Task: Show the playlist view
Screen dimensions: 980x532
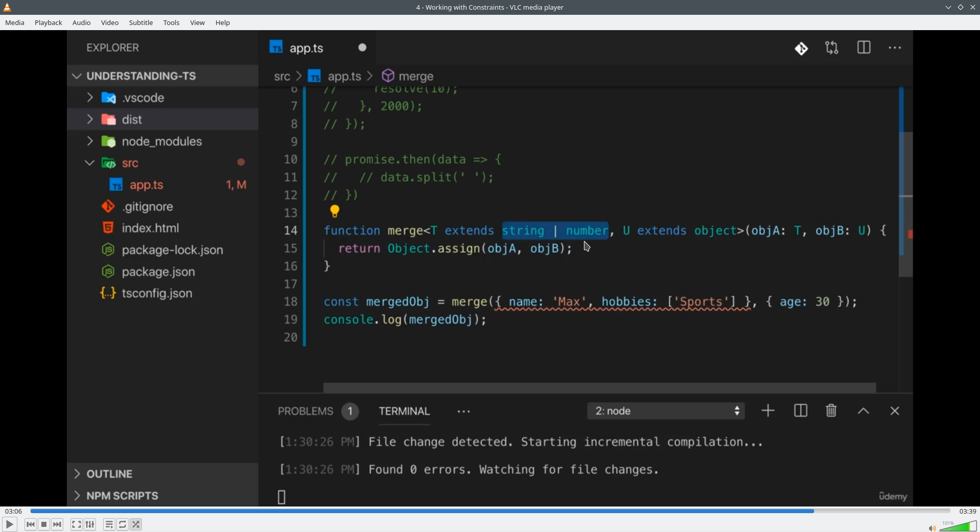Action: coord(109,524)
